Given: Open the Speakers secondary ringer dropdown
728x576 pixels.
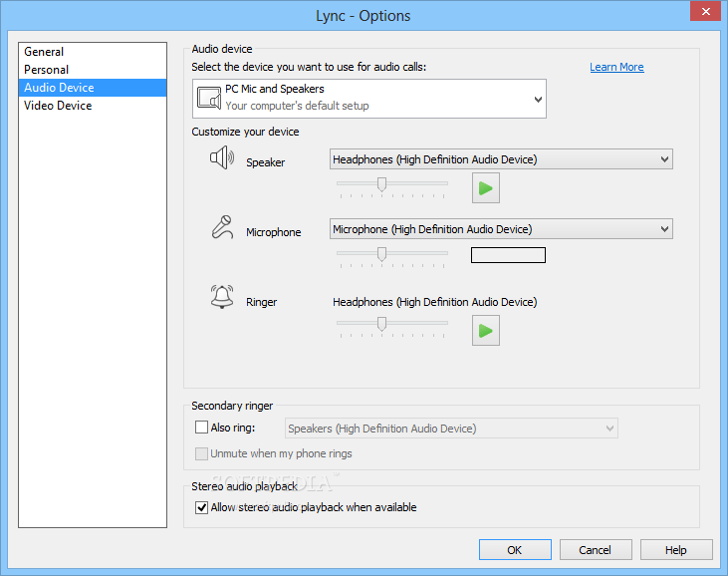Looking at the screenshot, I should coord(451,429).
